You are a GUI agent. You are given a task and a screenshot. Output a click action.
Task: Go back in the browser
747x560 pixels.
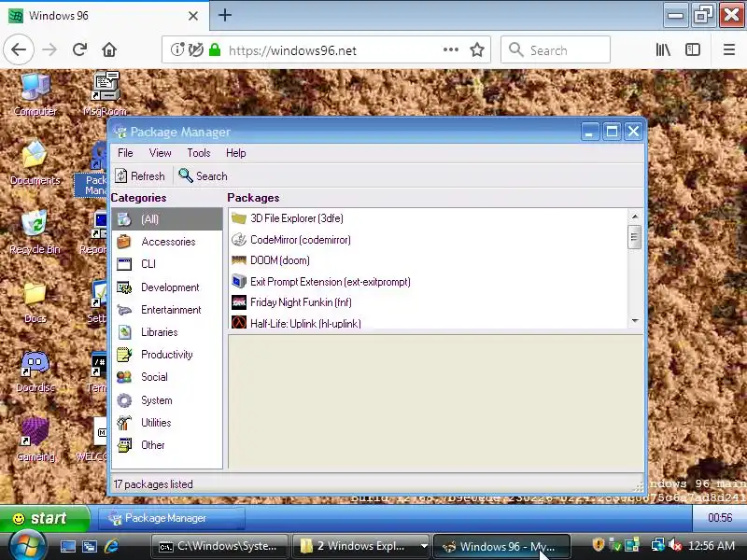click(x=19, y=49)
